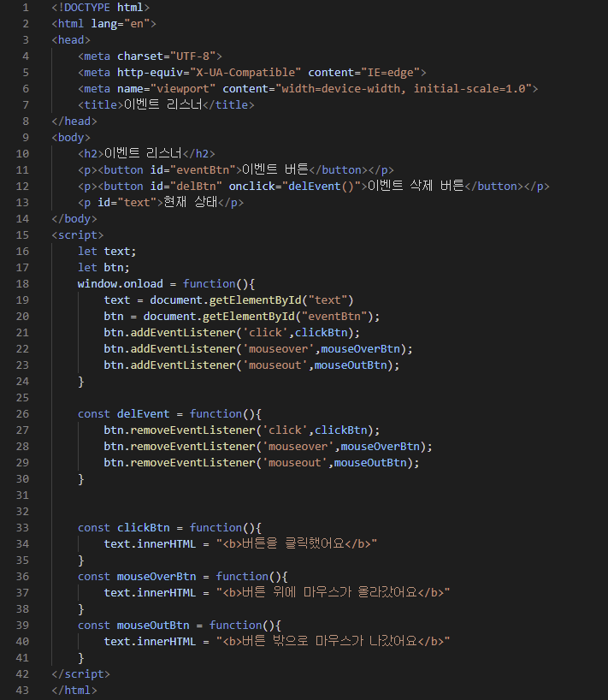Click the closing body tag
The image size is (608, 700).
(74, 219)
